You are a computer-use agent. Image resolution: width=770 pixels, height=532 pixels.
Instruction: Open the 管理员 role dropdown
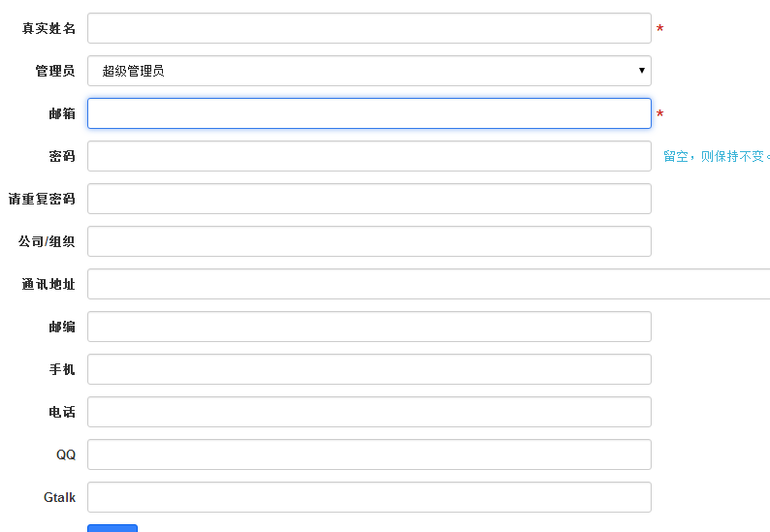click(369, 71)
